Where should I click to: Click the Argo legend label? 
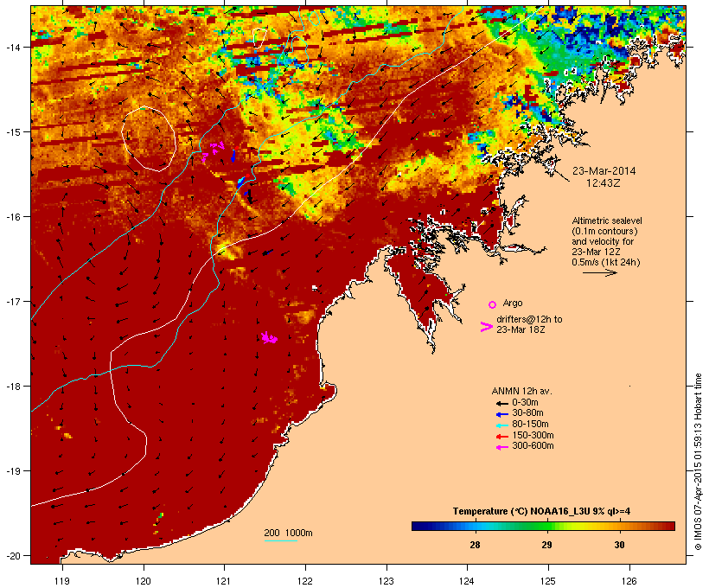[513, 303]
